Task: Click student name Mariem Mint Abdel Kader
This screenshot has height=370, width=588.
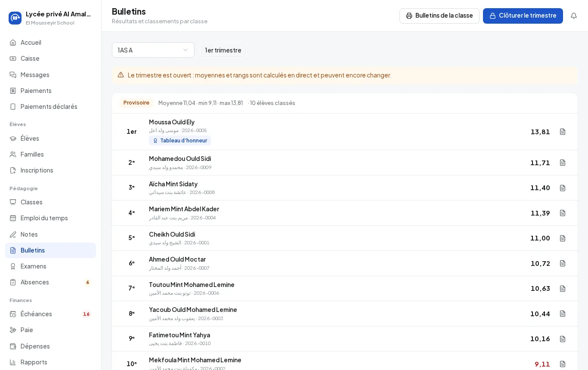Action: [x=184, y=209]
